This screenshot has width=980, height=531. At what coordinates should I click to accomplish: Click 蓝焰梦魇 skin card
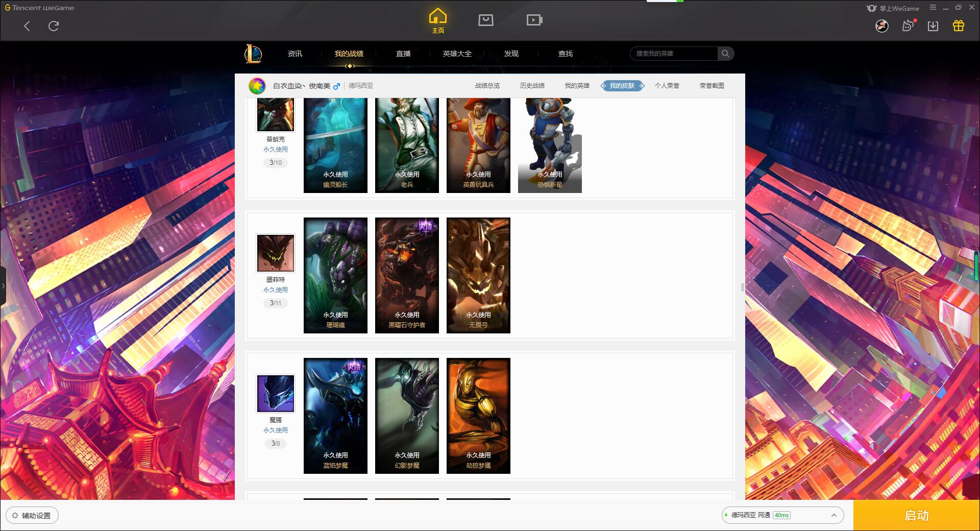click(335, 416)
